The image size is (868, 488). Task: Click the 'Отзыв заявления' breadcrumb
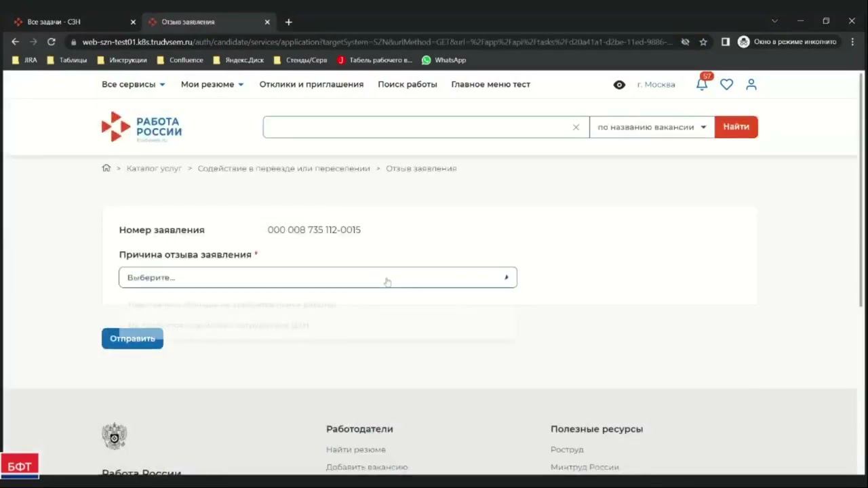pyautogui.click(x=421, y=168)
